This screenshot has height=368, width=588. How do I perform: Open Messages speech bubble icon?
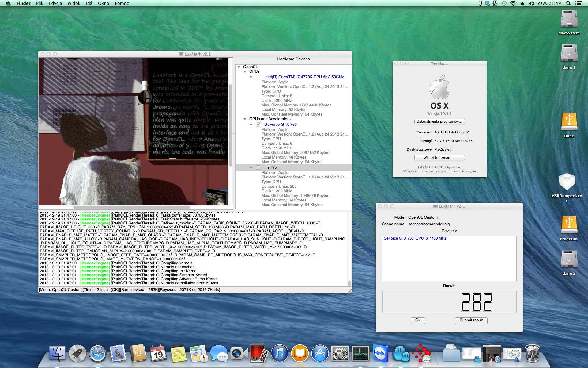pyautogui.click(x=219, y=354)
